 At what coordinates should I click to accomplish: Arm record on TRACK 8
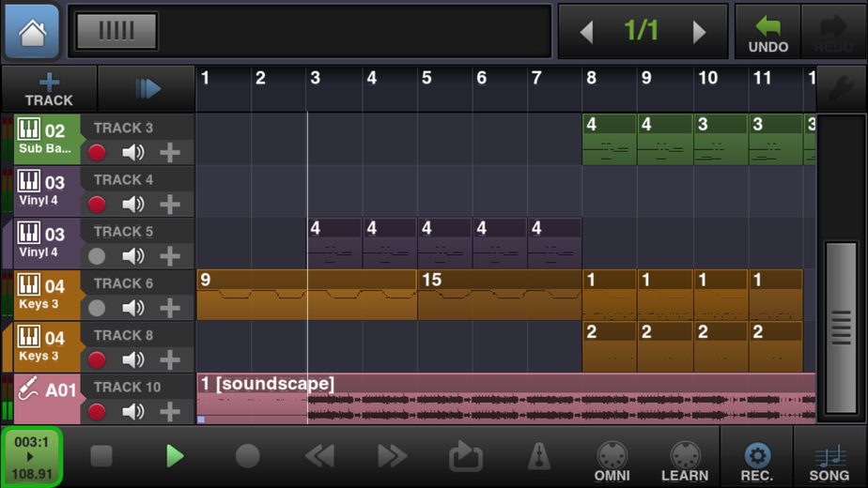97,359
